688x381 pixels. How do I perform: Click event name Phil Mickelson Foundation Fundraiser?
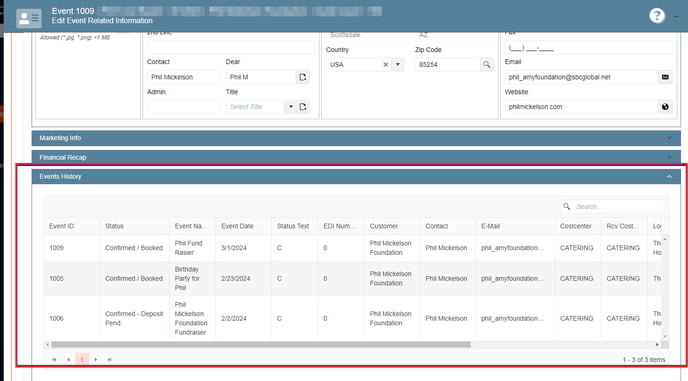click(190, 319)
